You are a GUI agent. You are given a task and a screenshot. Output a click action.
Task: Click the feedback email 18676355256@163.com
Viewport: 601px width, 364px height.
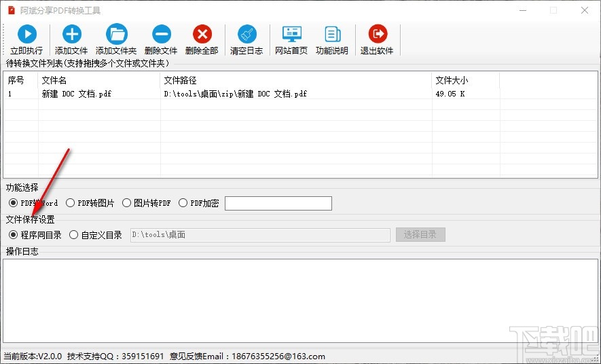coord(278,357)
